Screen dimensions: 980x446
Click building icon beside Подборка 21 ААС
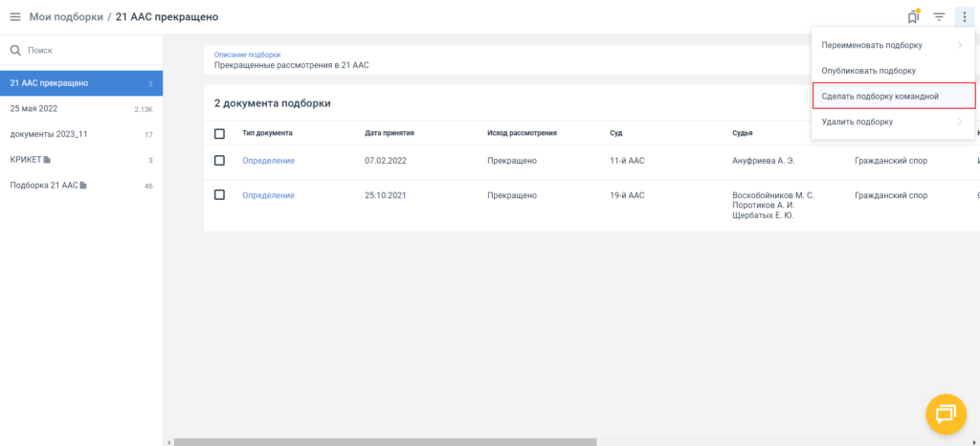tap(83, 186)
